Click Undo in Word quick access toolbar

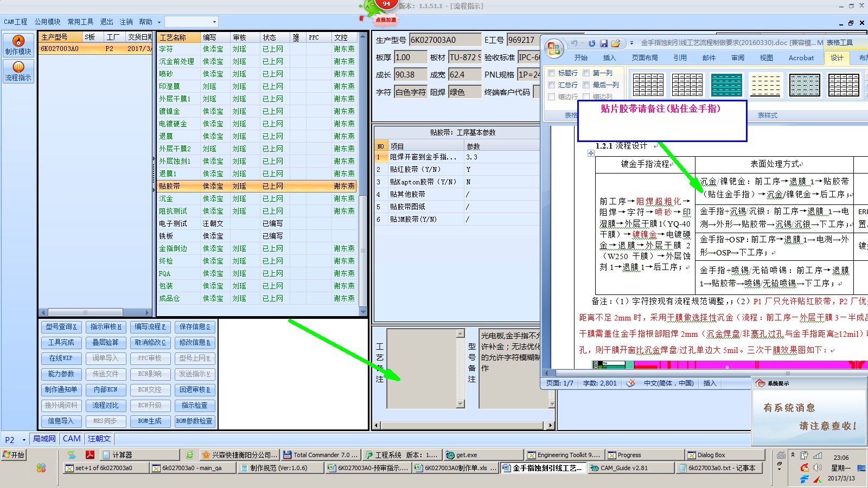(x=574, y=43)
